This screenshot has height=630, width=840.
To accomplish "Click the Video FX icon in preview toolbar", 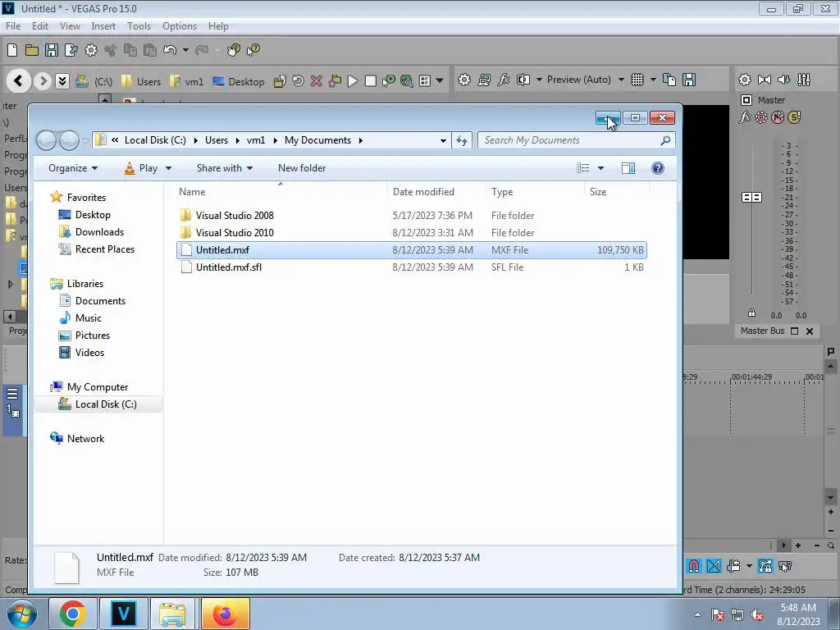I will point(504,80).
